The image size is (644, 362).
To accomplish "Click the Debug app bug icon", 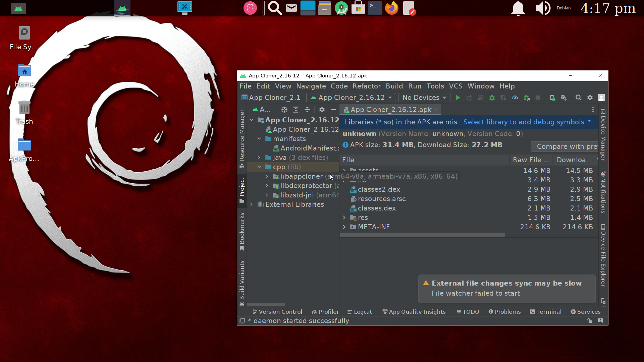I will (492, 98).
